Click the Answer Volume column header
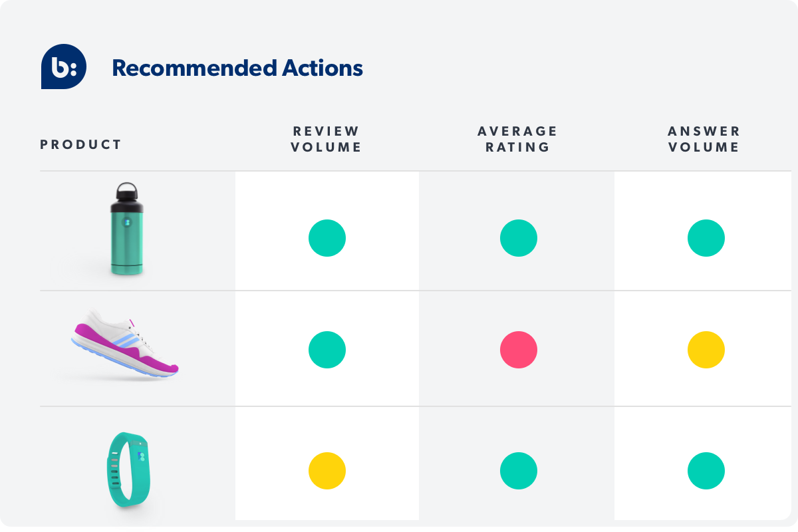 click(704, 139)
